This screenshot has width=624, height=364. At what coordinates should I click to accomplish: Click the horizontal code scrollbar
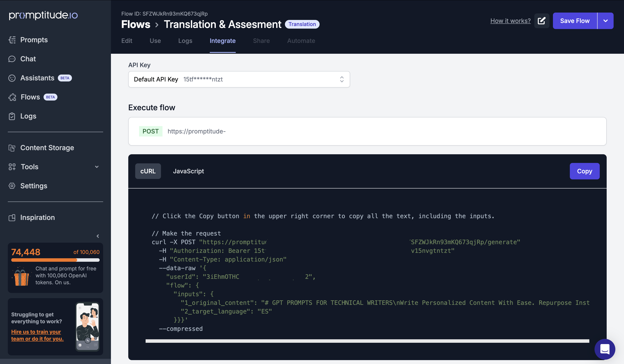point(367,341)
